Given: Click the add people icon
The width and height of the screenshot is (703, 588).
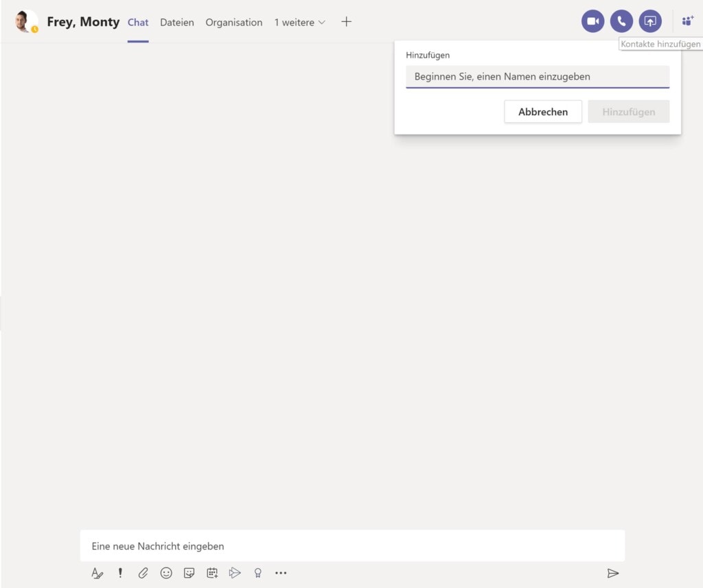Looking at the screenshot, I should point(688,21).
